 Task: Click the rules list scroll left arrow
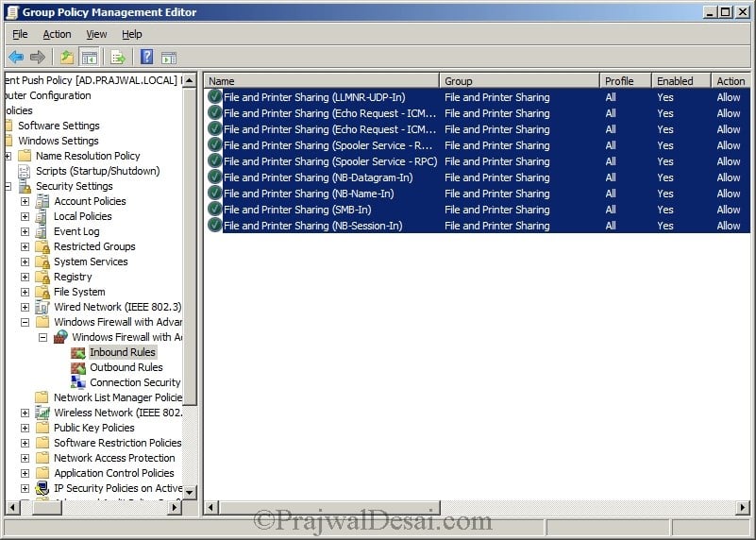click(x=210, y=507)
